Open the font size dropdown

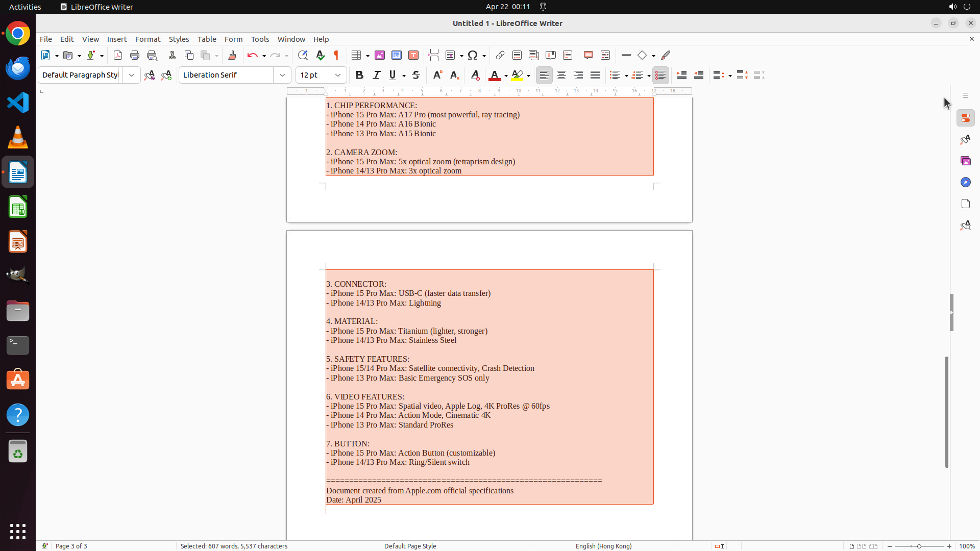coord(338,75)
